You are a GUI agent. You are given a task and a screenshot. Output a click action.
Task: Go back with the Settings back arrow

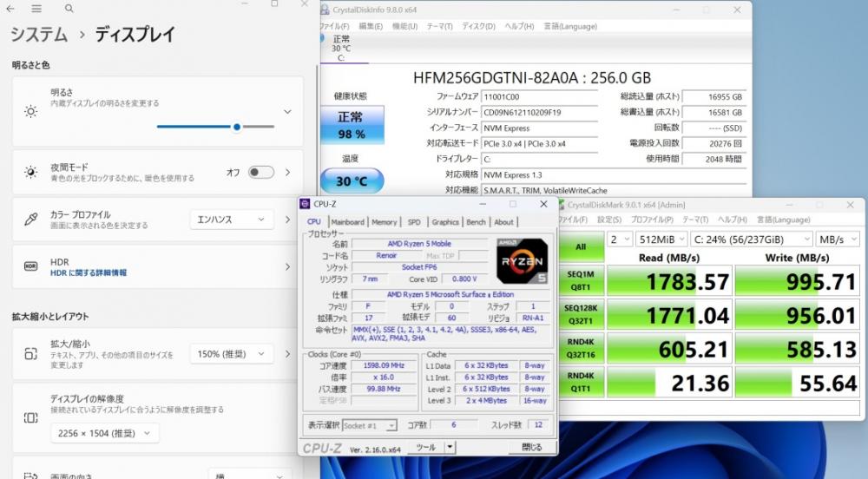click(10, 9)
